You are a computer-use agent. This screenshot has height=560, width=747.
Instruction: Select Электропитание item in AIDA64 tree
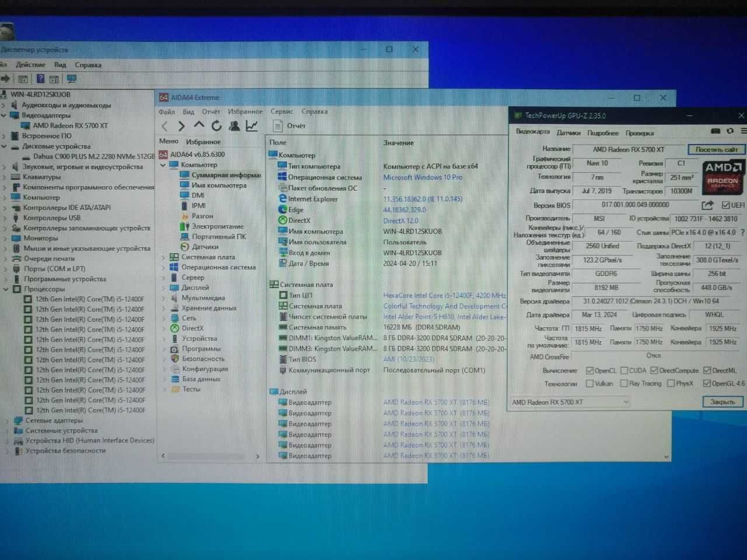point(218,226)
